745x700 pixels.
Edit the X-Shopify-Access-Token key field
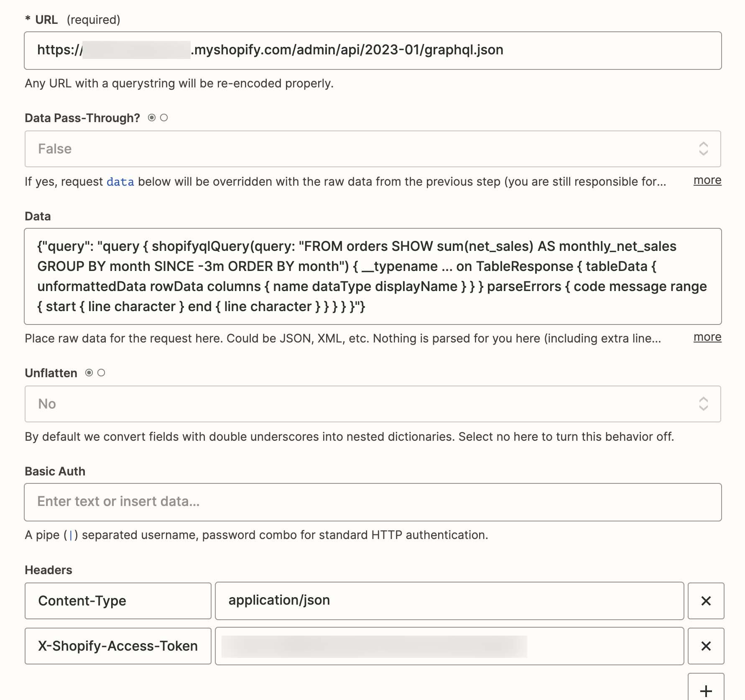coord(118,646)
